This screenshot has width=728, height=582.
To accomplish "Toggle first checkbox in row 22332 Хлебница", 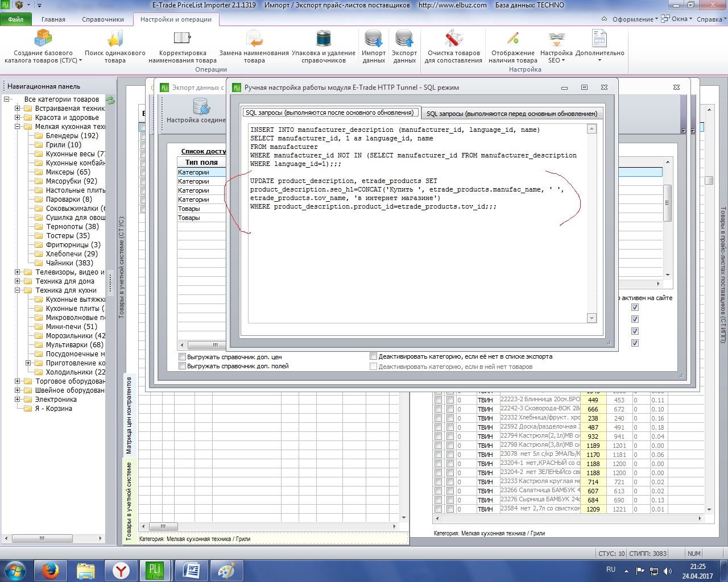I will coord(438,418).
